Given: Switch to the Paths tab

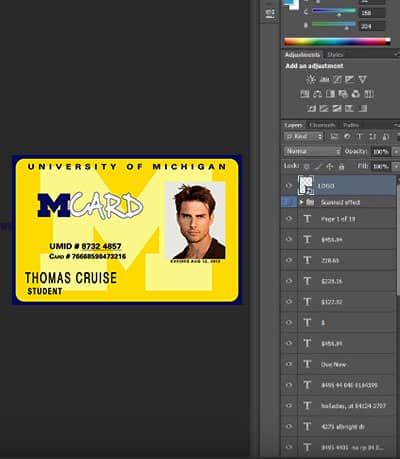Looking at the screenshot, I should pos(351,125).
